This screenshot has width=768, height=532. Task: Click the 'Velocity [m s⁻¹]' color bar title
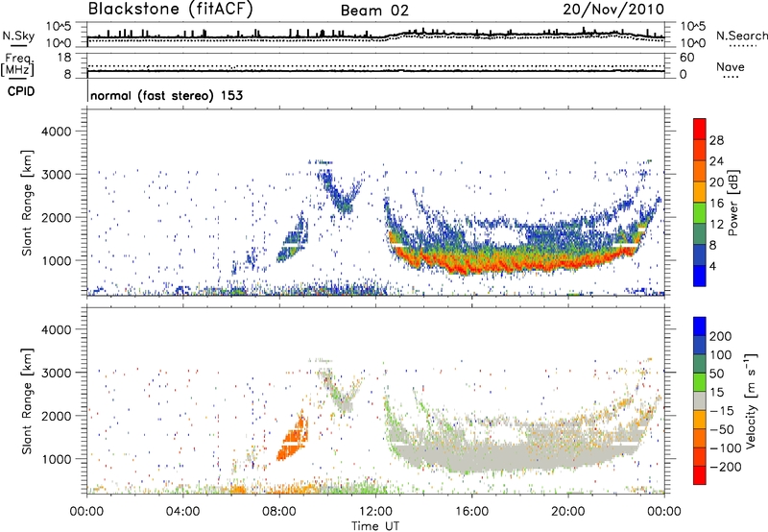coord(752,400)
